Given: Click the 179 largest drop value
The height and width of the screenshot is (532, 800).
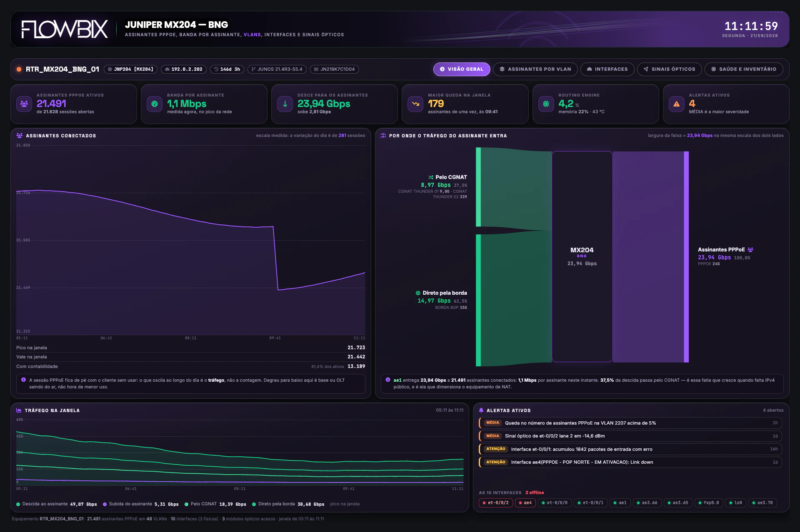Looking at the screenshot, I should pyautogui.click(x=436, y=104).
